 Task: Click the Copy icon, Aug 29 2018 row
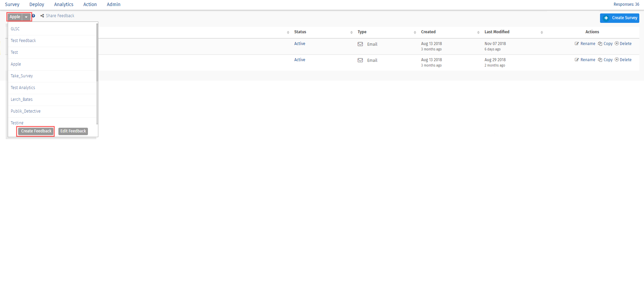pos(600,60)
